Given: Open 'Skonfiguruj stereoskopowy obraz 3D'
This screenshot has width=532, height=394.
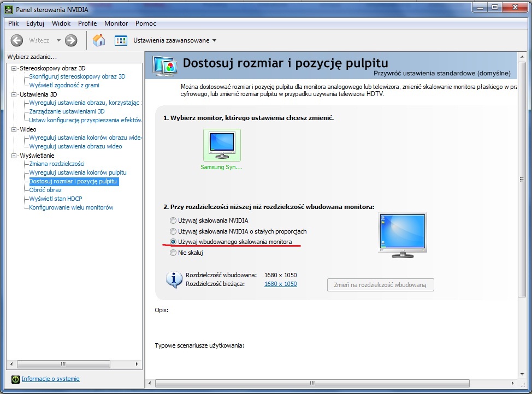Looking at the screenshot, I should tap(77, 76).
